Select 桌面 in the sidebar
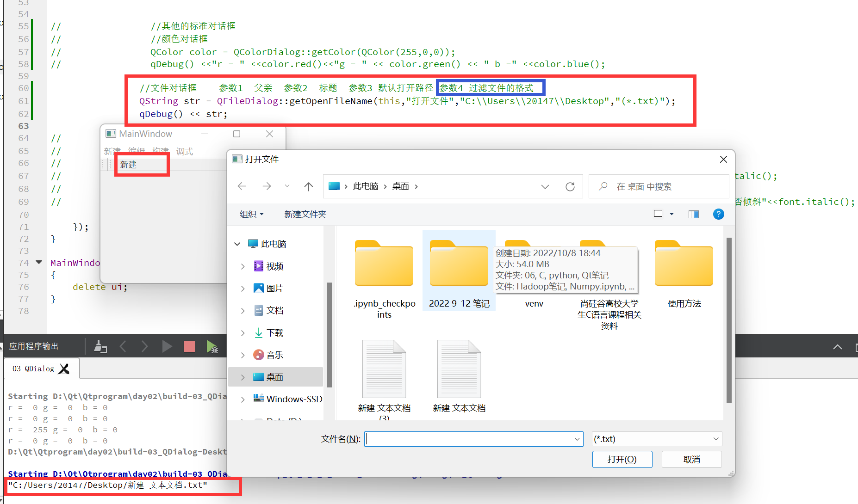The height and width of the screenshot is (504, 858). tap(275, 377)
